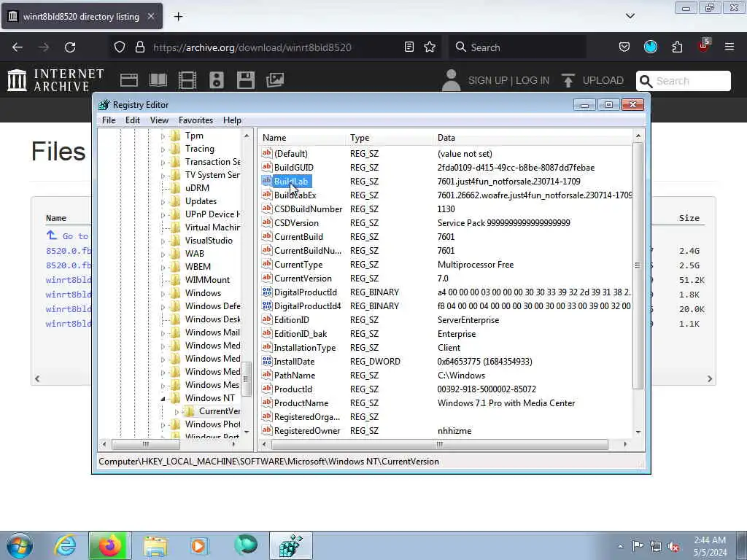Open the Internet Archive Audio speaker icon
The image size is (747, 560).
click(x=216, y=80)
